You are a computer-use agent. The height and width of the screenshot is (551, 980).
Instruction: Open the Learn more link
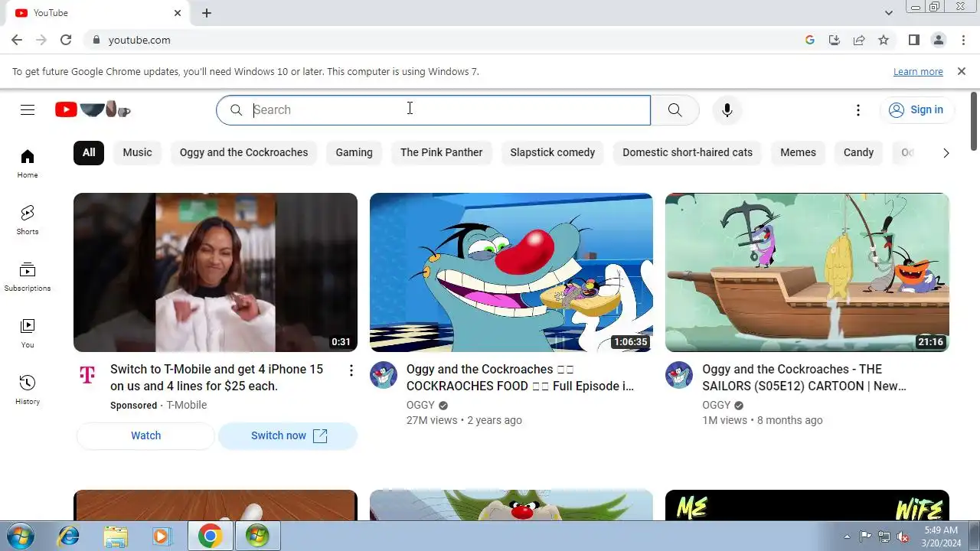[918, 72]
